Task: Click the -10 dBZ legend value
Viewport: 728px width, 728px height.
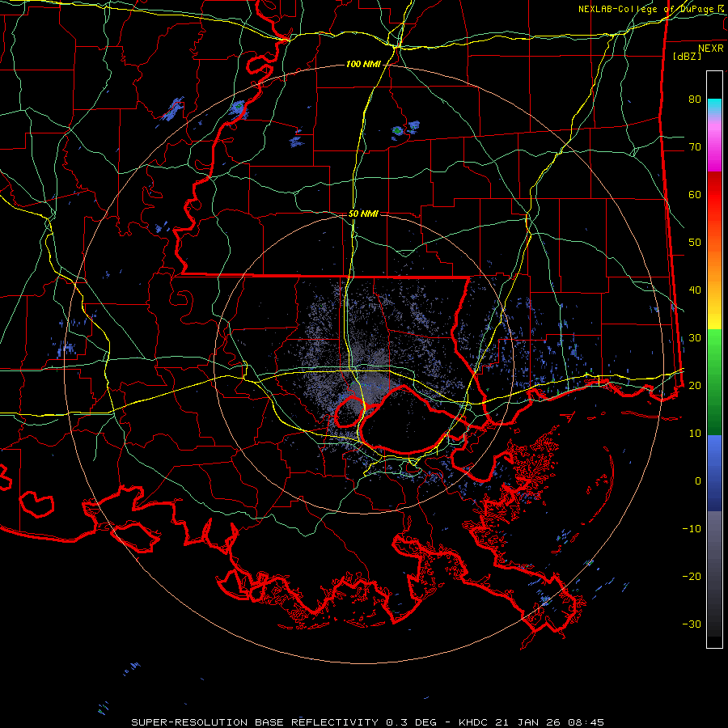Action: pyautogui.click(x=692, y=528)
